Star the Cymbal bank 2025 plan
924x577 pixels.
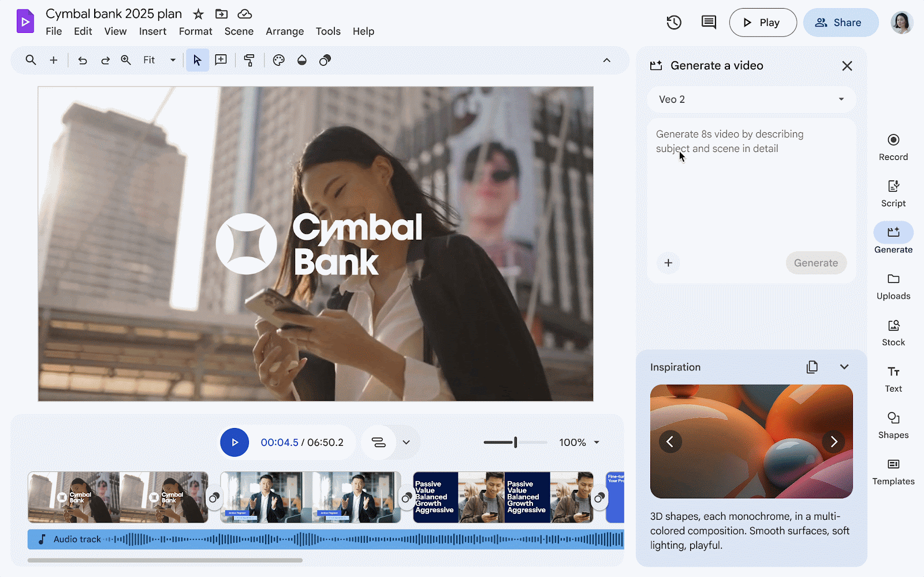click(198, 14)
